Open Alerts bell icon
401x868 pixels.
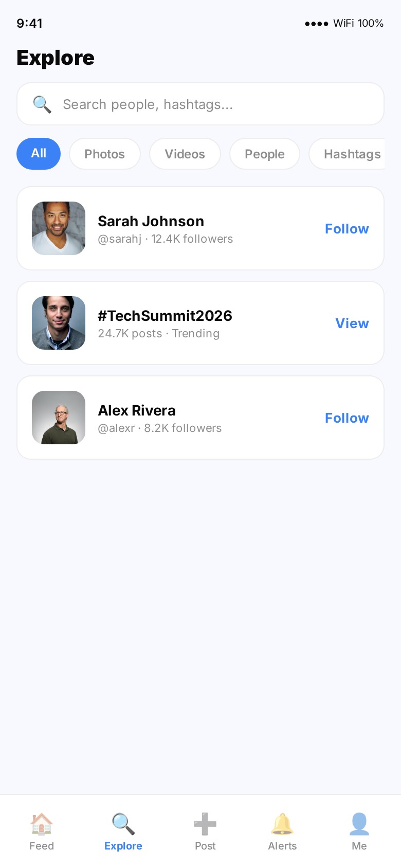[282, 824]
